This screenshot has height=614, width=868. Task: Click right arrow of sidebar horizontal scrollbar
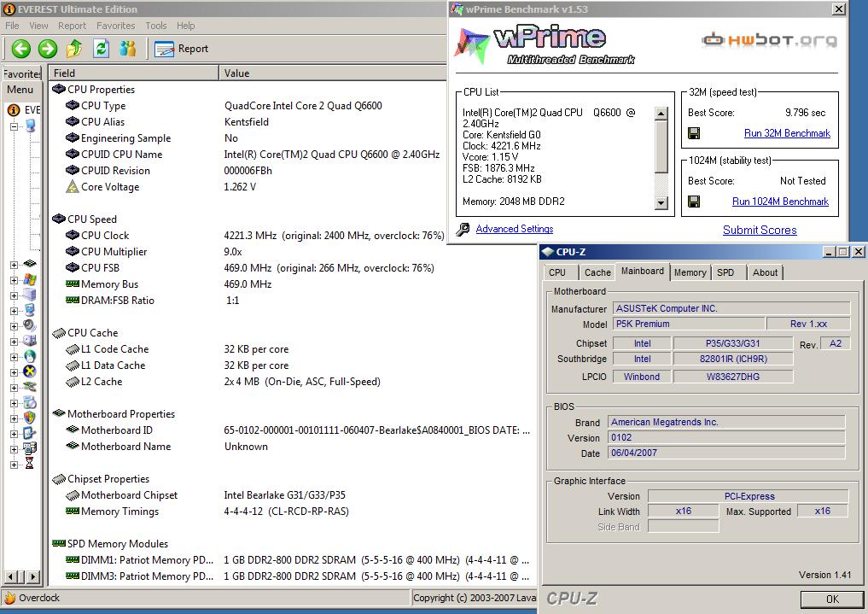[33, 577]
